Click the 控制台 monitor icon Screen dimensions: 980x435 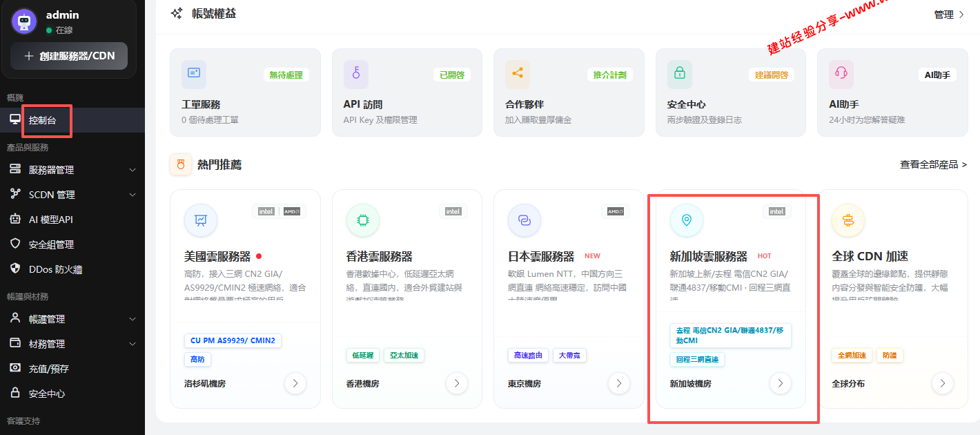click(15, 119)
